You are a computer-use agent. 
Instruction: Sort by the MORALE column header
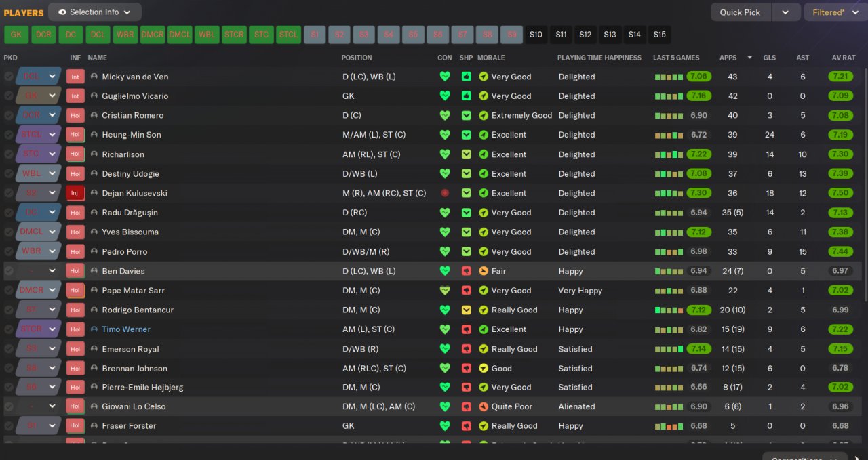tap(491, 58)
